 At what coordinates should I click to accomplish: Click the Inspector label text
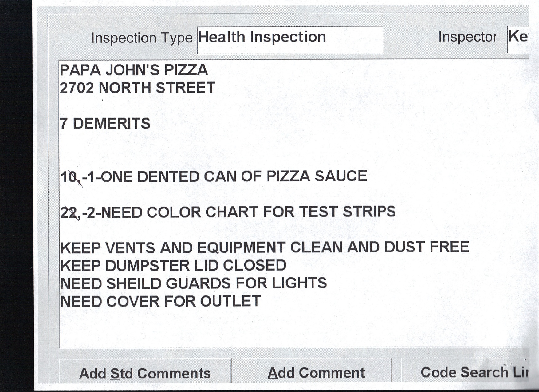point(467,37)
